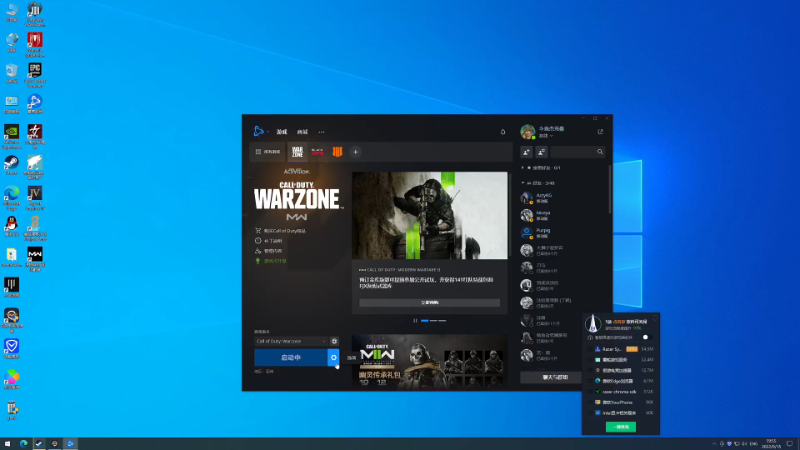This screenshot has height=450, width=800.
Task: Open the MW Modern Warfare desktop icon
Action: point(35,259)
